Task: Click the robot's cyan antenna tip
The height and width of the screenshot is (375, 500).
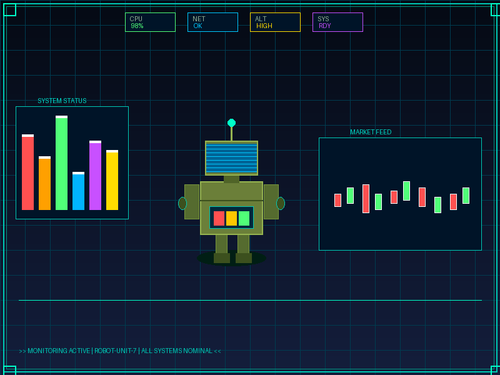Action: 232,123
